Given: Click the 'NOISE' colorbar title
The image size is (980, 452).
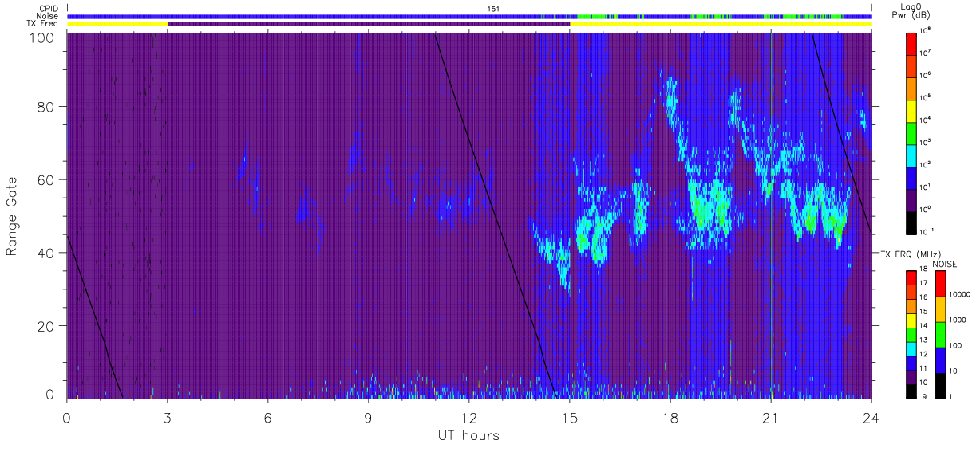Looking at the screenshot, I should [x=945, y=264].
